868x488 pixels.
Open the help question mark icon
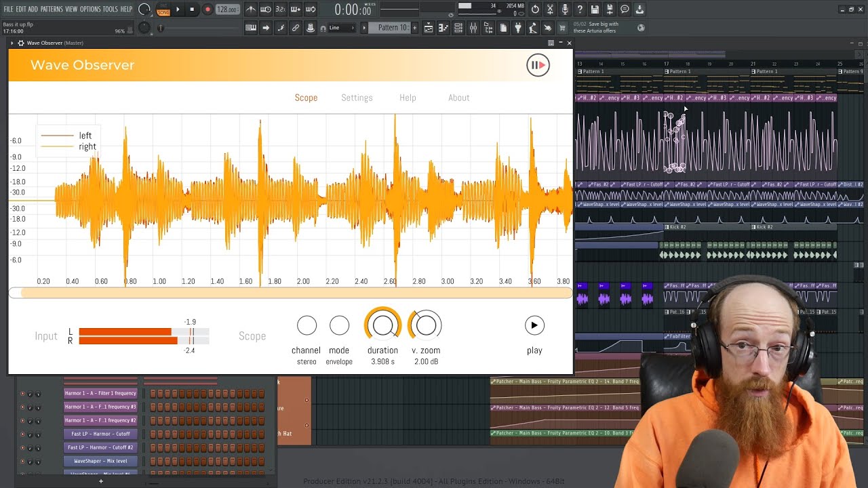[x=580, y=9]
